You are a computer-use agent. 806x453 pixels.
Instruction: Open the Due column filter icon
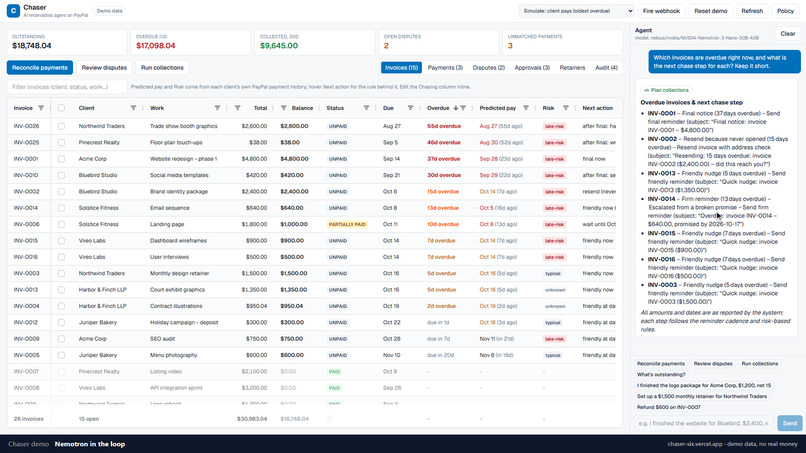[x=410, y=108]
